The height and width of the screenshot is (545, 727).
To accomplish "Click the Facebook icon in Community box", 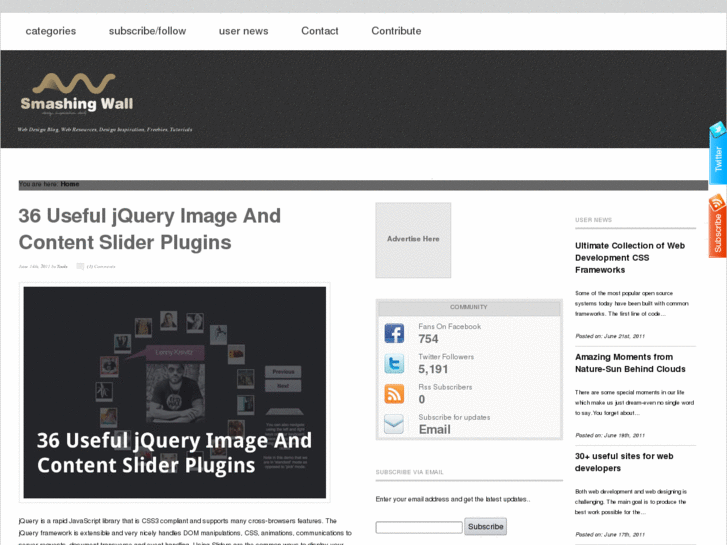I will click(x=394, y=333).
